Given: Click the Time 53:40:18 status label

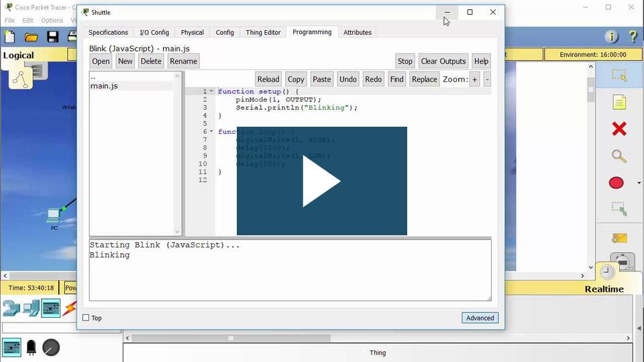Looking at the screenshot, I should point(31,288).
